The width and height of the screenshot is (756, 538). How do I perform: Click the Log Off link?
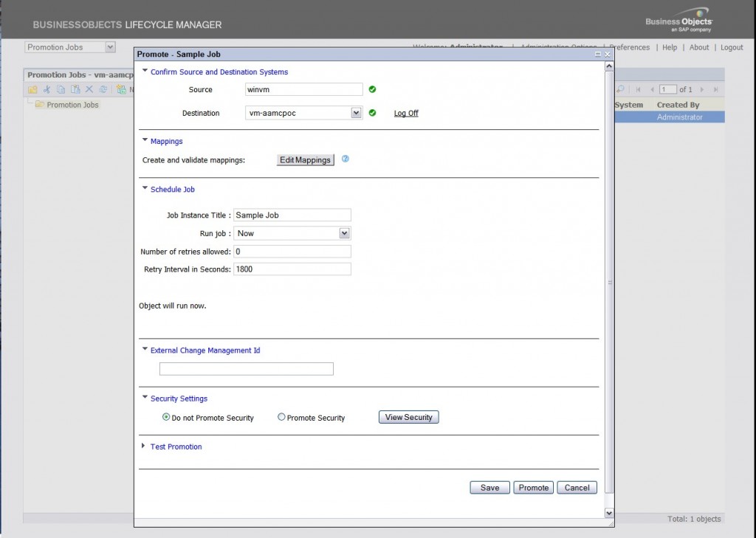click(x=406, y=114)
